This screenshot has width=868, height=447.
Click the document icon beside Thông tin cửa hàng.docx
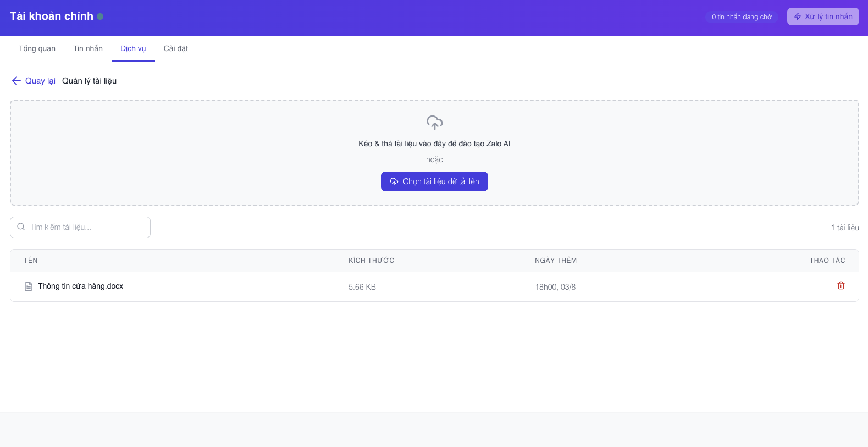[x=29, y=286]
